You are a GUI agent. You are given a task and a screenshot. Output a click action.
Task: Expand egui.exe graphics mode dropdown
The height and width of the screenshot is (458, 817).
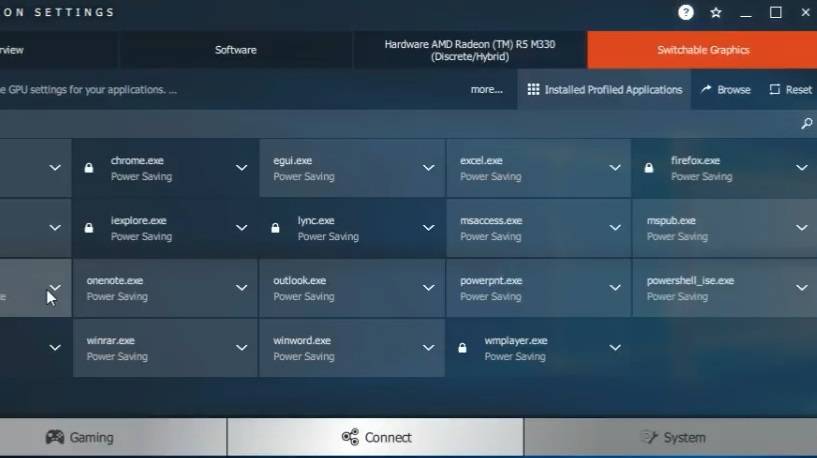coord(428,168)
